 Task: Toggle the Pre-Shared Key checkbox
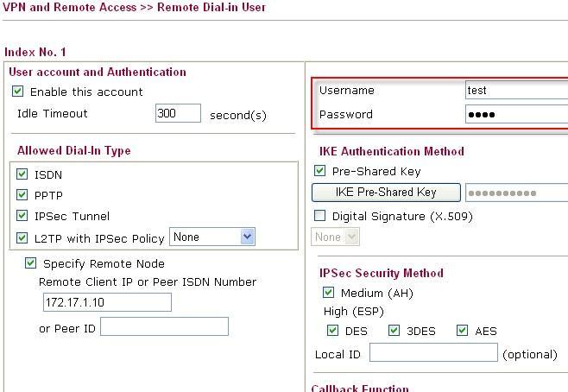[320, 171]
